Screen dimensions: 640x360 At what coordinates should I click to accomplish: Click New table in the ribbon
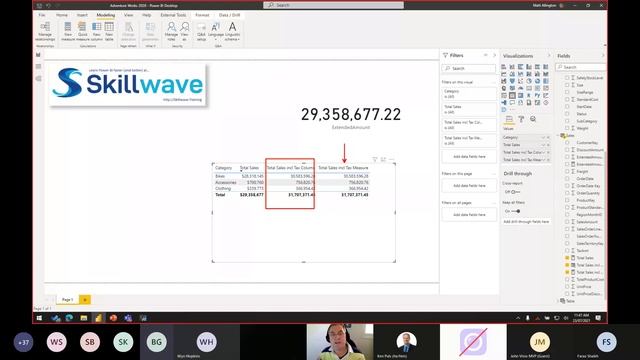pos(109,31)
